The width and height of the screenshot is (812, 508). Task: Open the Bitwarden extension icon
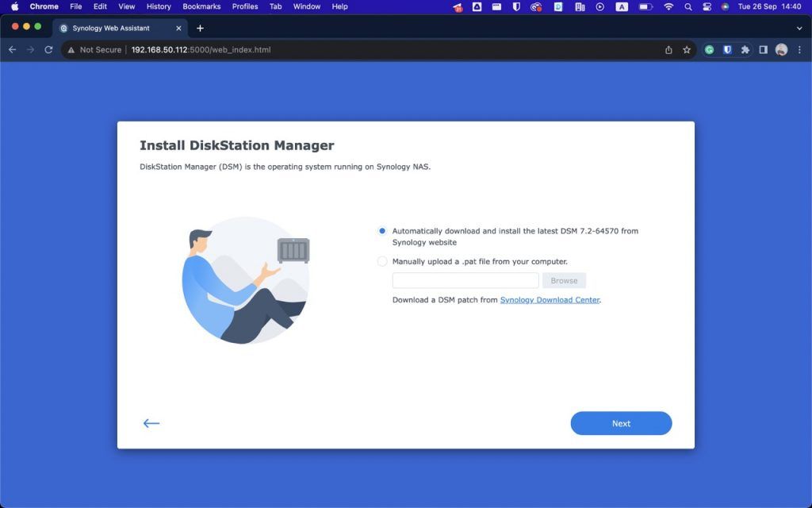pos(728,50)
